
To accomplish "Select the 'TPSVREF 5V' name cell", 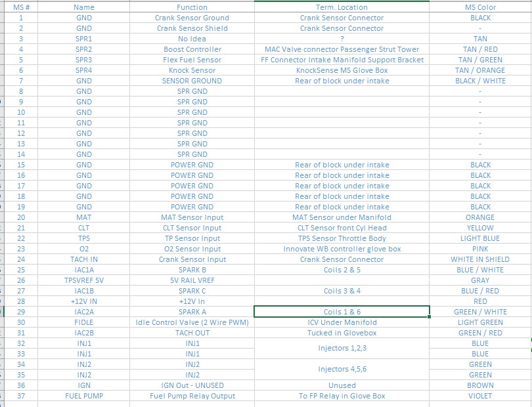I will coord(84,280).
